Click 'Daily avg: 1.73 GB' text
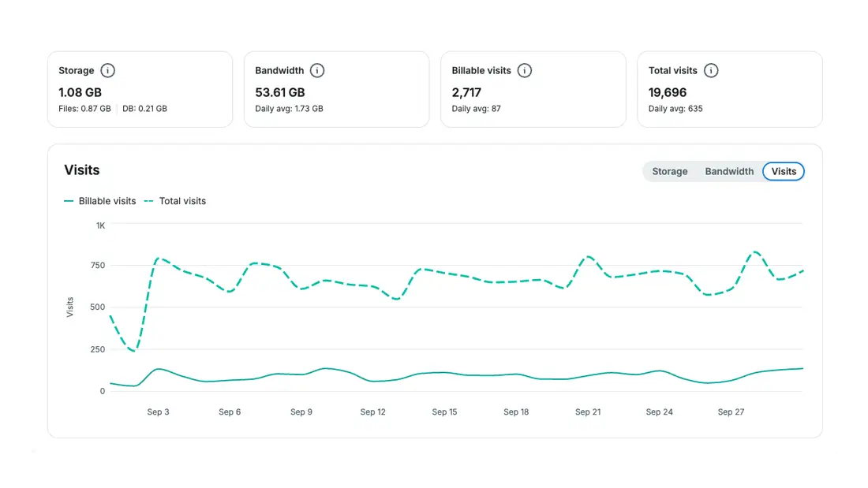 [289, 109]
